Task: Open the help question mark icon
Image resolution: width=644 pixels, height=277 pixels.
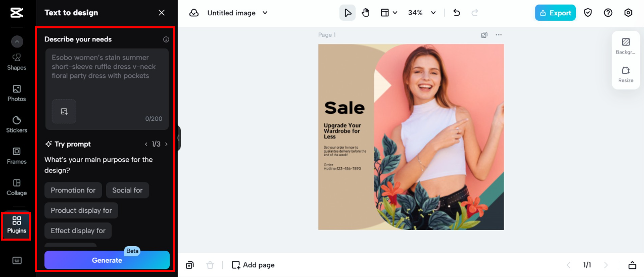Action: (x=608, y=13)
